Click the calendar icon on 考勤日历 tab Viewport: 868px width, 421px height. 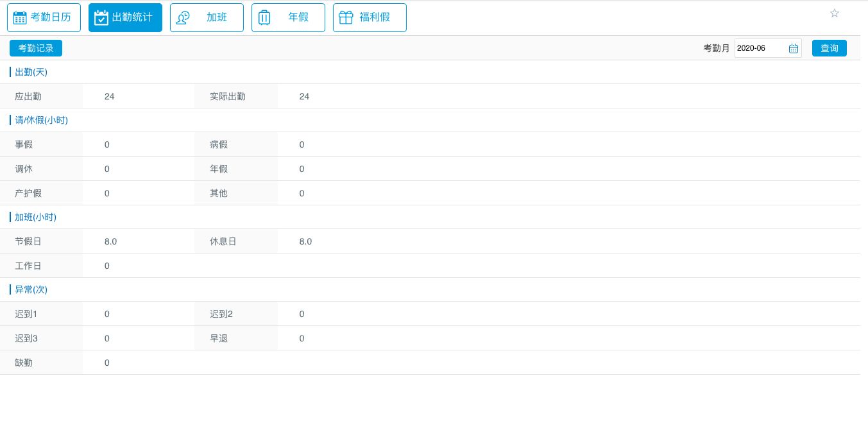coord(20,18)
